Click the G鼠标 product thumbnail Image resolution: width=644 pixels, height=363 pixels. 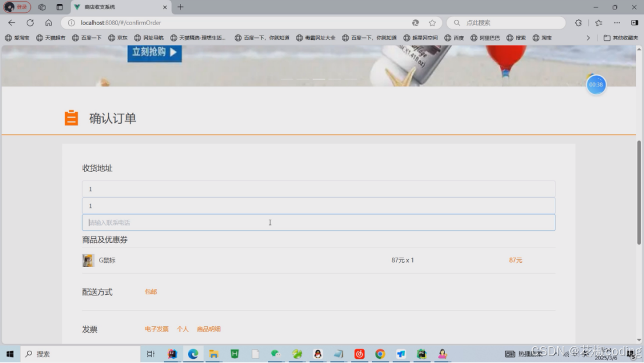(x=88, y=260)
